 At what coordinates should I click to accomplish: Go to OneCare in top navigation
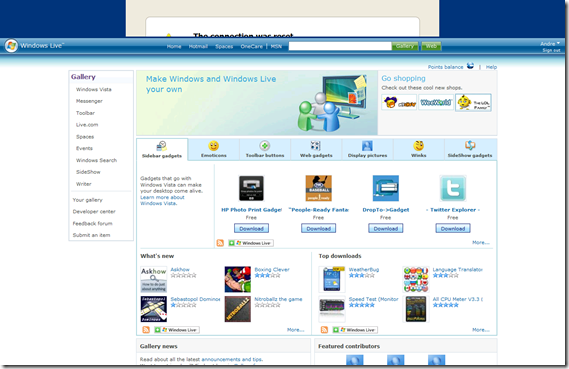tap(251, 46)
